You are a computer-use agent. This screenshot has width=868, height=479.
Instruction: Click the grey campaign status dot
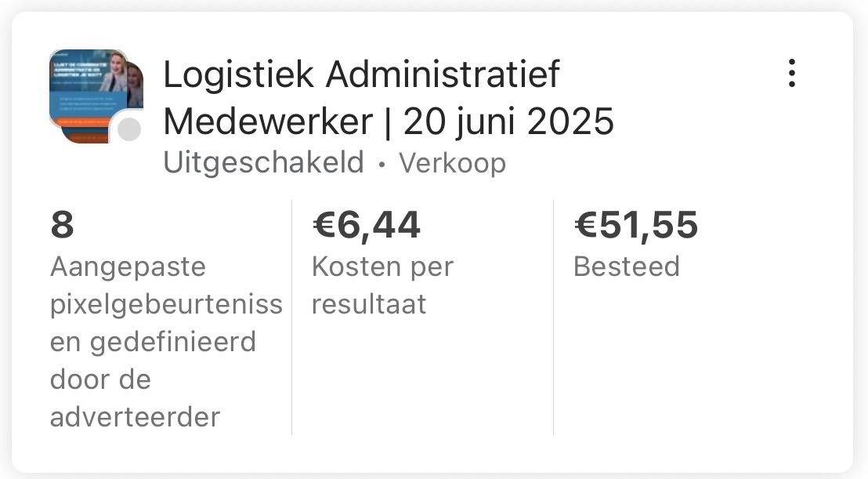click(129, 130)
